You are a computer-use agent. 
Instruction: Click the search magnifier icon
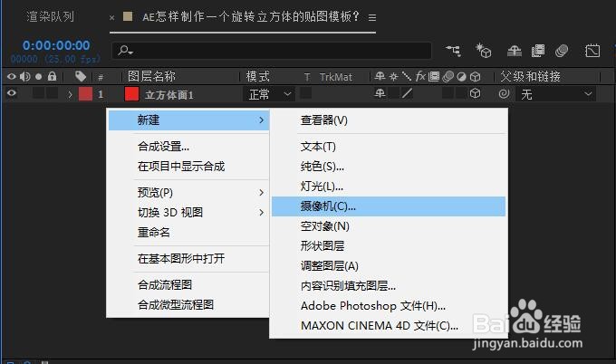(x=125, y=51)
